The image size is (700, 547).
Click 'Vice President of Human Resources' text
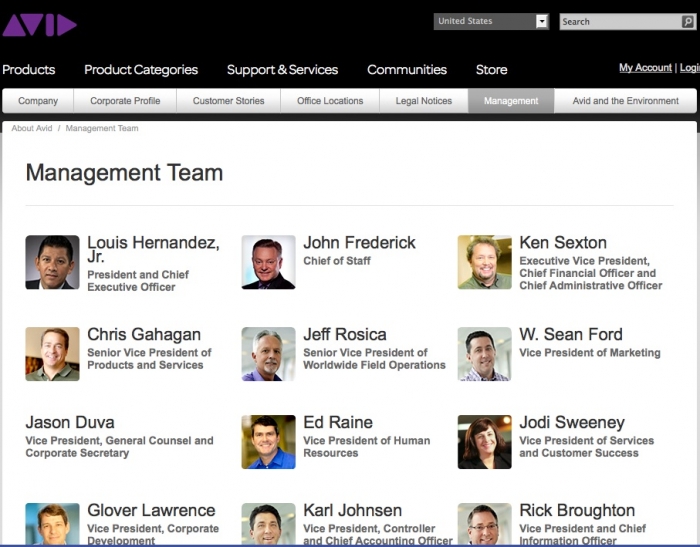point(367,447)
